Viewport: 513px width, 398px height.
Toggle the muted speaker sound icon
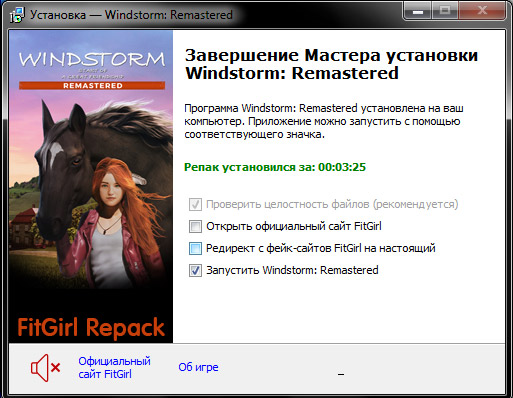click(46, 368)
